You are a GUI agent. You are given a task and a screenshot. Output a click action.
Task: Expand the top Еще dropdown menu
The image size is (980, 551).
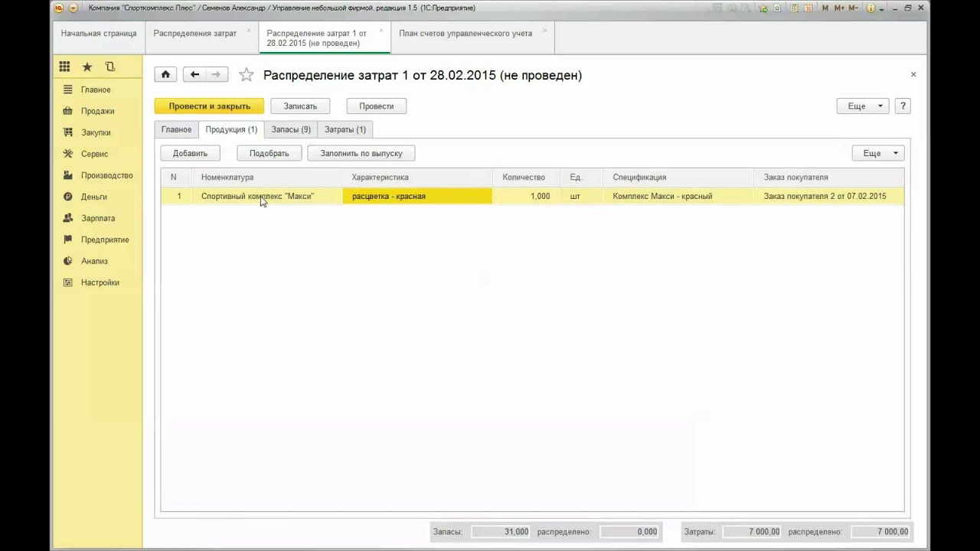click(x=864, y=106)
